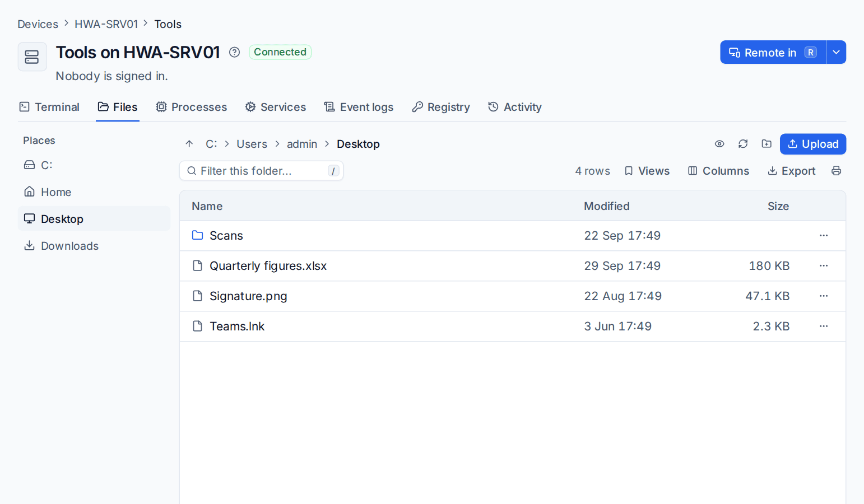
Task: Upload a file to this folder
Action: 813,144
